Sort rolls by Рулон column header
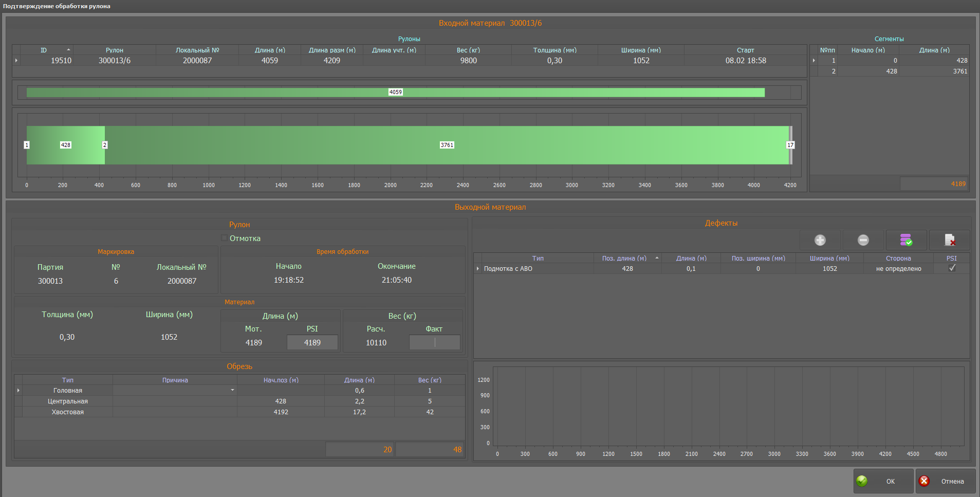 (114, 50)
